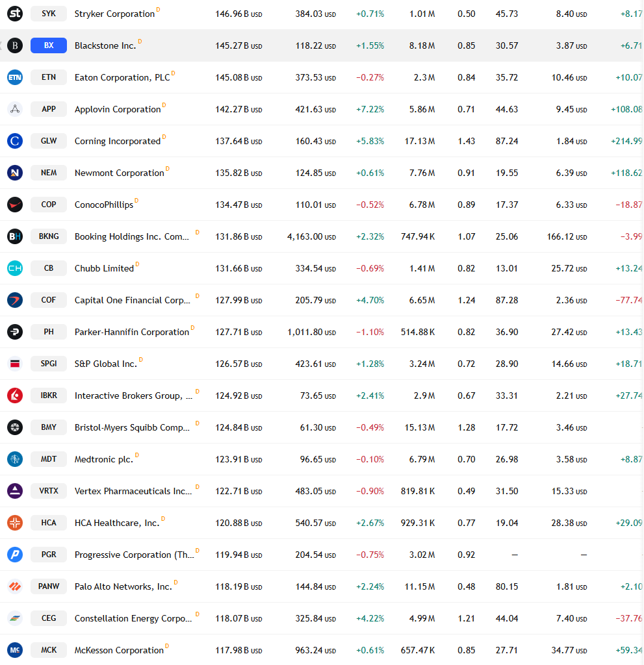Click the Progressive Corporation logo icon
Image resolution: width=644 pixels, height=665 pixels.
click(x=15, y=555)
